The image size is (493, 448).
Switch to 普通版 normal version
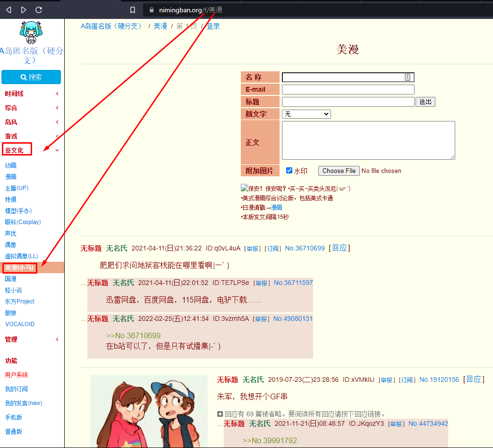(x=14, y=431)
